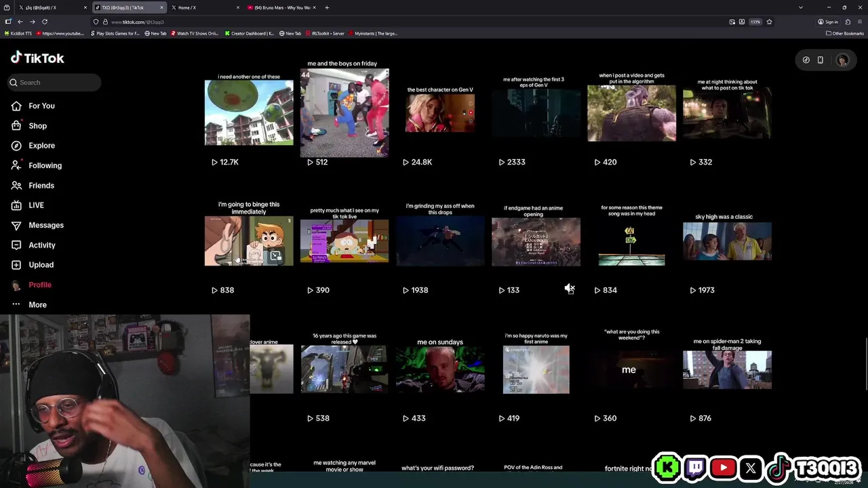The height and width of the screenshot is (488, 868).
Task: Open the Shop sidebar item
Action: pos(37,125)
